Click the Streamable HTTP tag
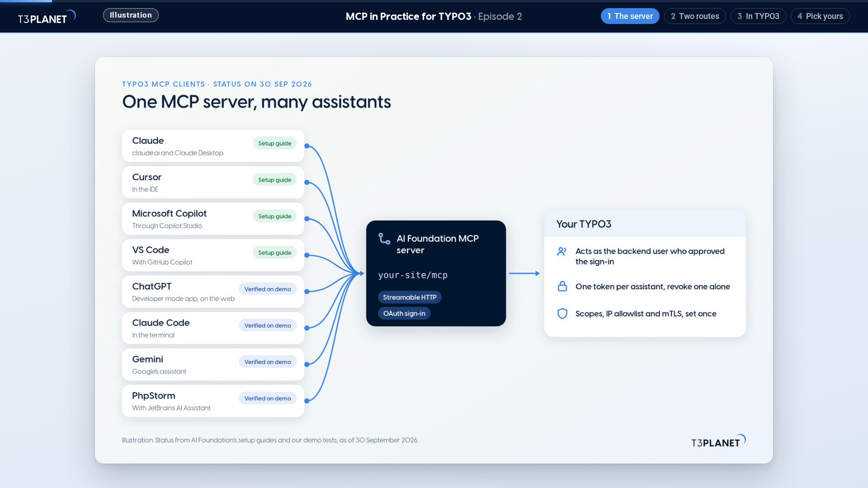The width and height of the screenshot is (868, 488). coord(410,297)
